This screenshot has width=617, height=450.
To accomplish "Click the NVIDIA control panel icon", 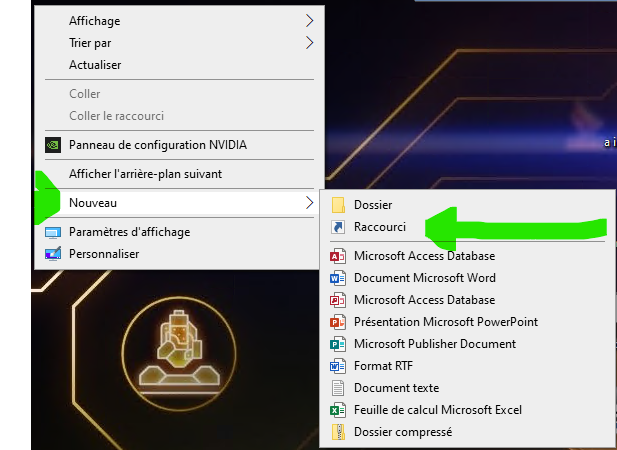I will point(54,144).
